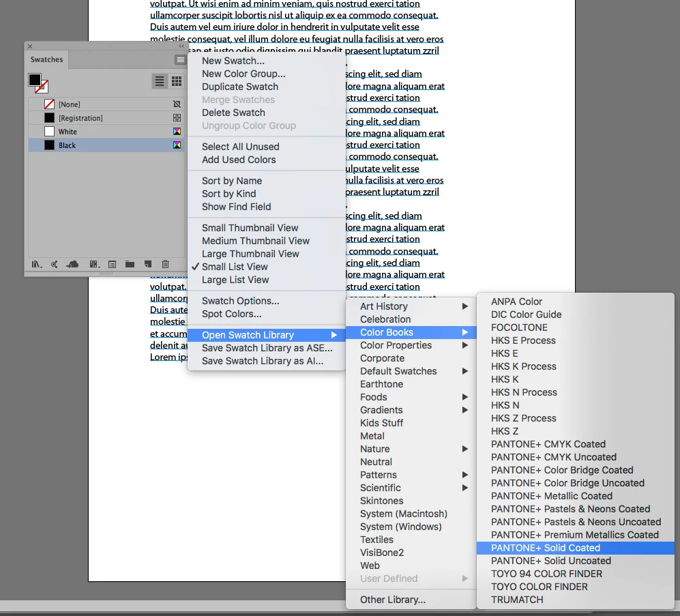The height and width of the screenshot is (616, 680).
Task: Click the New Color Group folder icon
Action: coord(130,264)
